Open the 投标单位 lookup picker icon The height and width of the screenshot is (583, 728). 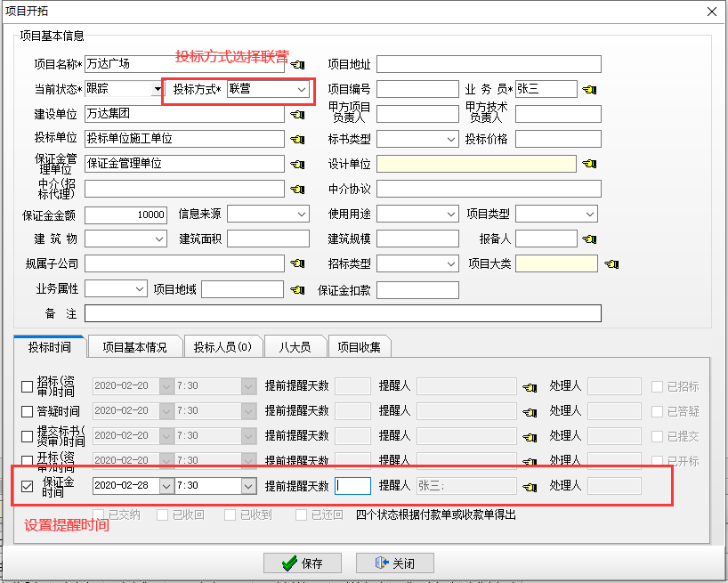pyautogui.click(x=297, y=139)
